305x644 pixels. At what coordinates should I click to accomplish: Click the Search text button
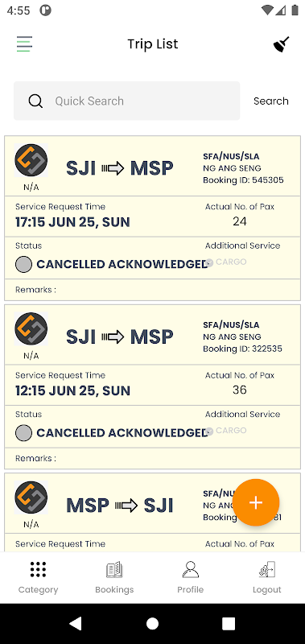(271, 101)
